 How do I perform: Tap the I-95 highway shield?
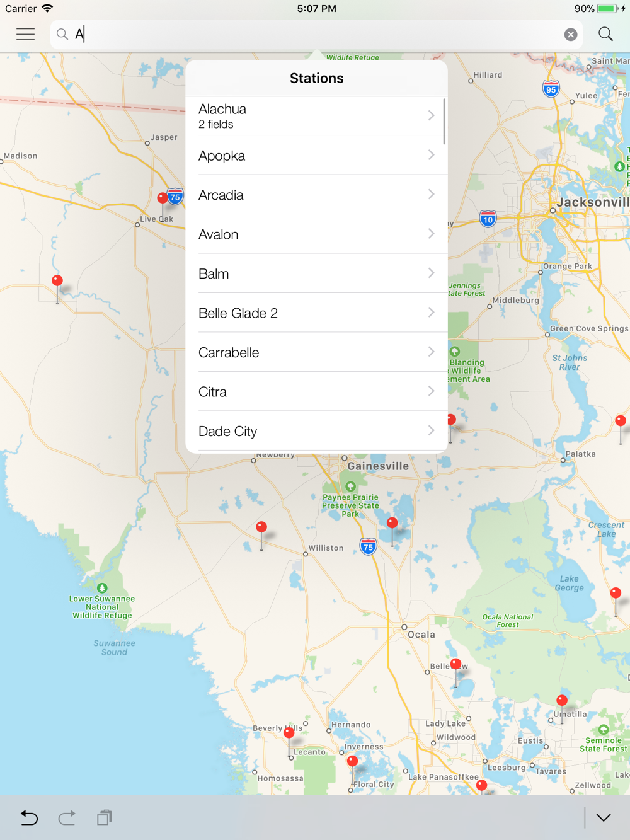point(551,88)
